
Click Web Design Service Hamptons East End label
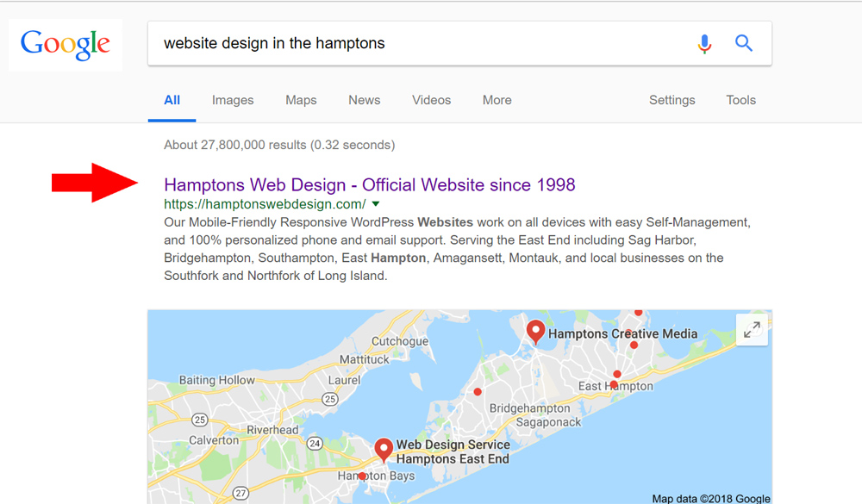[453, 451]
